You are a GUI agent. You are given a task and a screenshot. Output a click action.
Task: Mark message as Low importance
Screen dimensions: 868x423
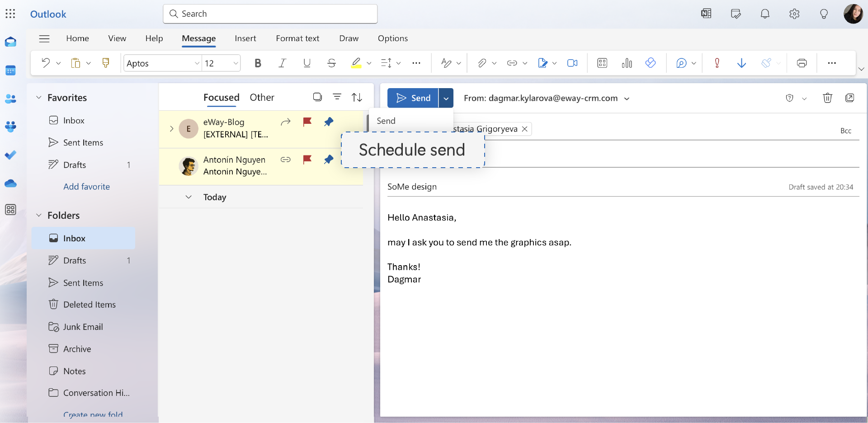point(741,63)
